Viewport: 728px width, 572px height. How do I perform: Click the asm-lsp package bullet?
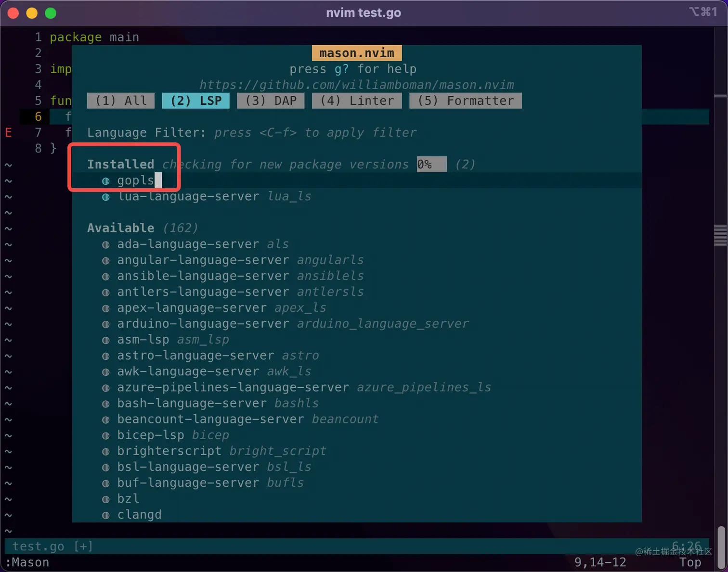tap(106, 340)
